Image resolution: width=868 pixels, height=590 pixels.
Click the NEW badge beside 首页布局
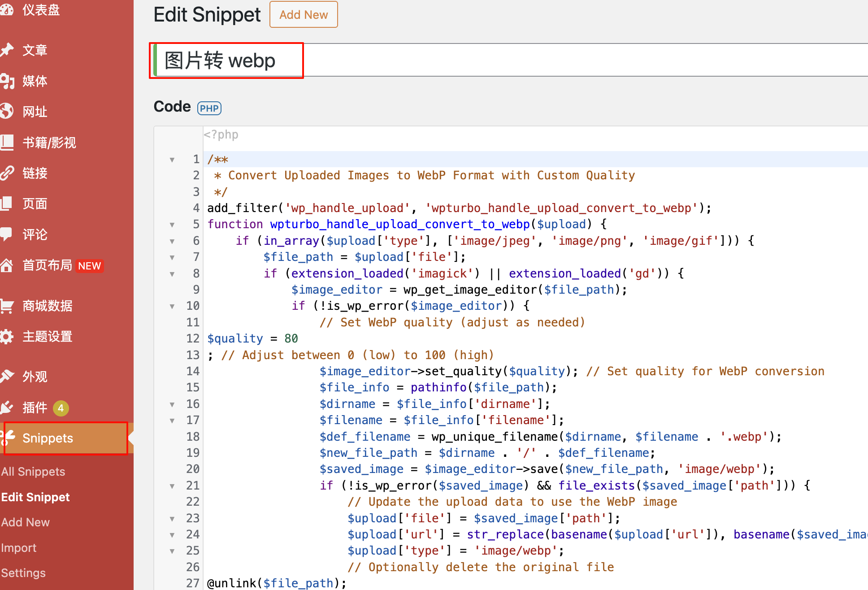90,266
